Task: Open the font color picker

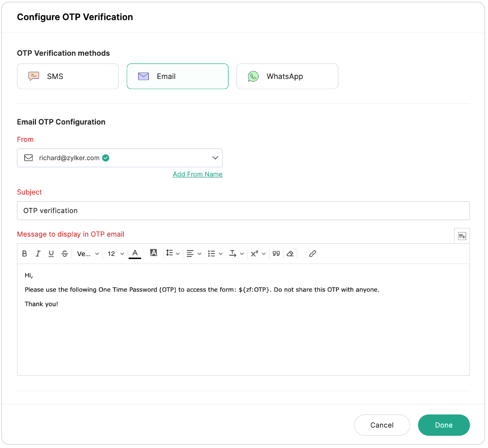Action: tap(135, 254)
